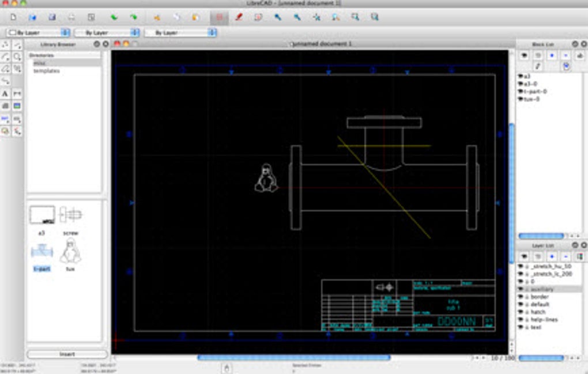Screen dimensions: 588x374
Task: Open the first By Layer color dropdown
Action: [38, 33]
